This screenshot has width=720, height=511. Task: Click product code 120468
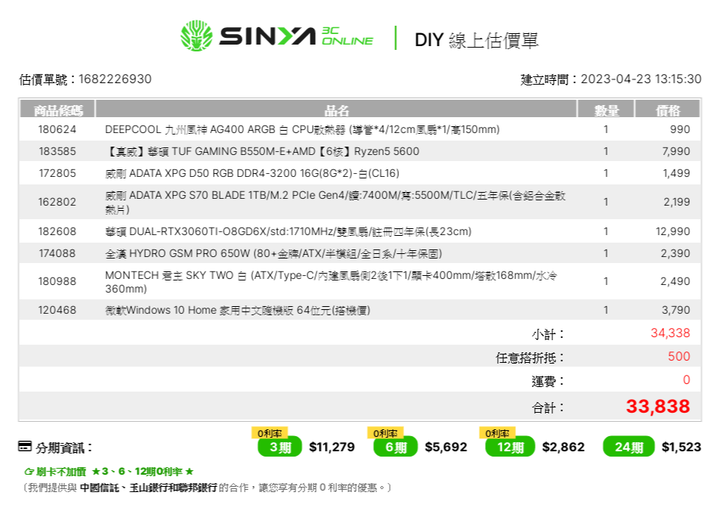coord(57,310)
